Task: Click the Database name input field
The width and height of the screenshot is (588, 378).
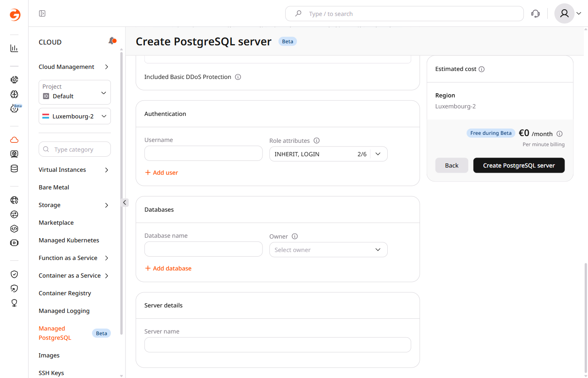Action: (x=204, y=249)
